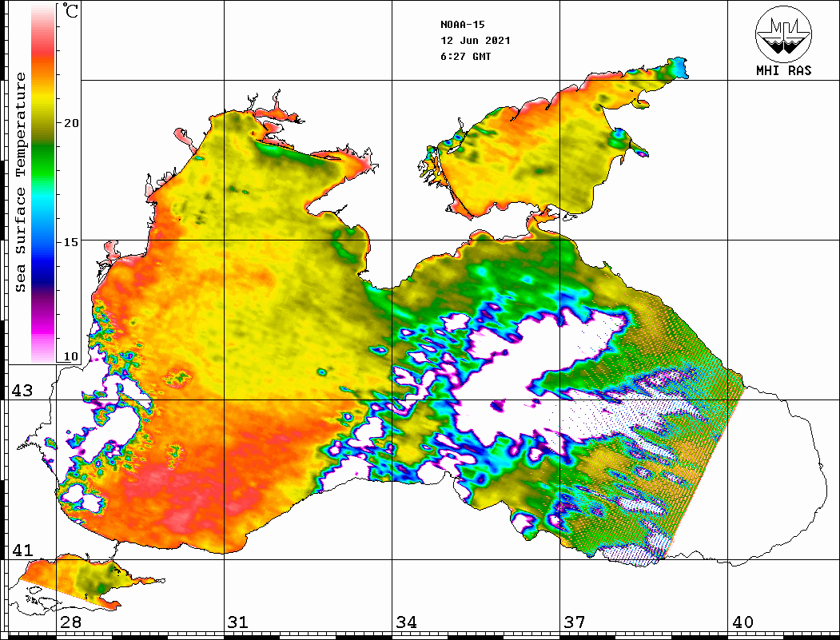Screen dimensions: 840x640
Task: Select the NOAA-15 satellite label
Action: [462, 24]
